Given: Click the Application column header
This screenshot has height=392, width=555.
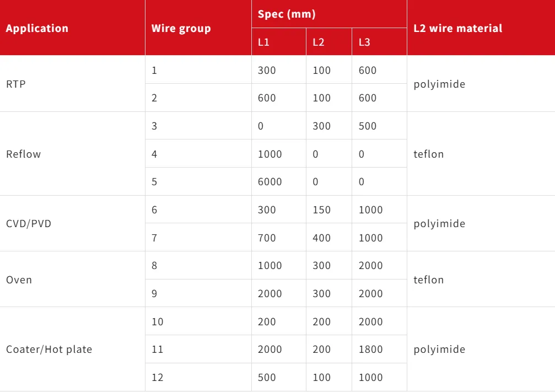Looking at the screenshot, I should (x=37, y=29).
